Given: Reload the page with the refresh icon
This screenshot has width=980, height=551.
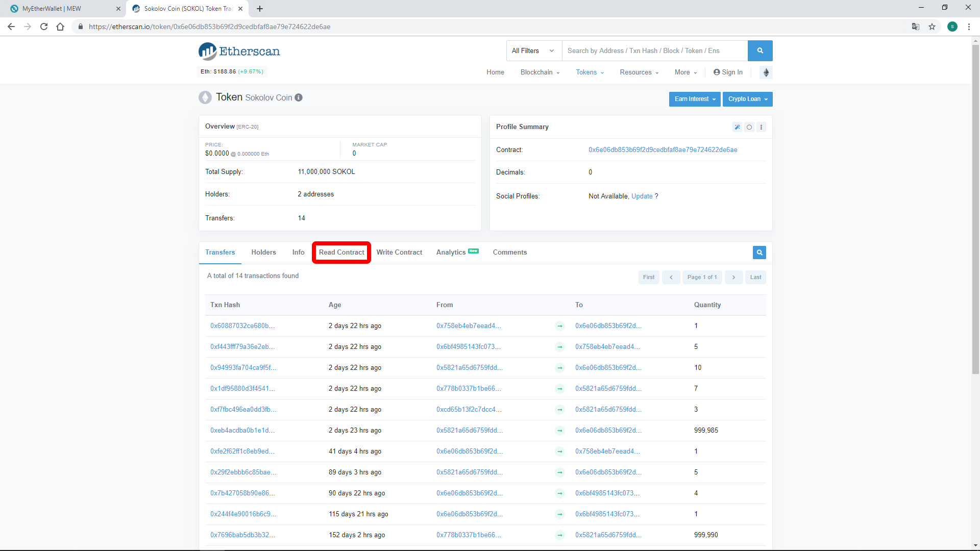Looking at the screenshot, I should (44, 27).
